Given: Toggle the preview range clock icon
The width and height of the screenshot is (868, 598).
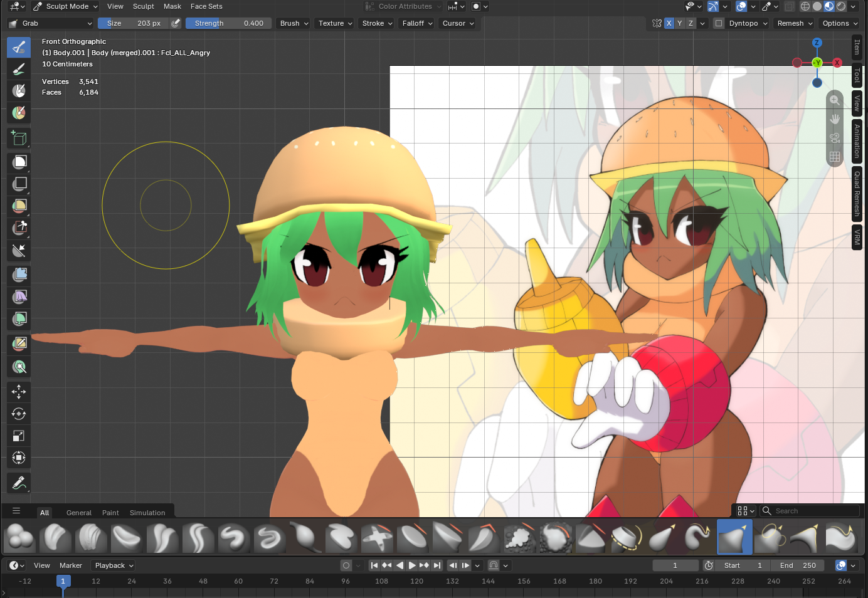Looking at the screenshot, I should pos(709,565).
